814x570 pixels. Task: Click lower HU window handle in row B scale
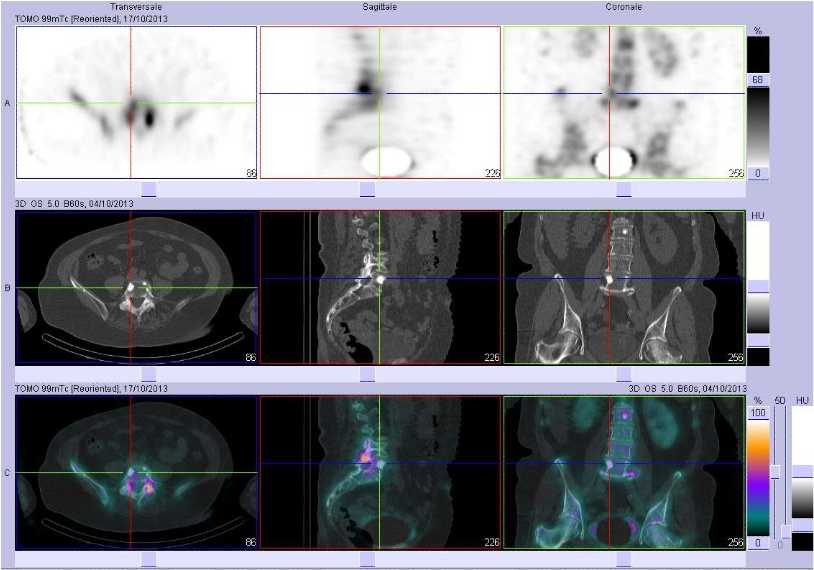(758, 341)
